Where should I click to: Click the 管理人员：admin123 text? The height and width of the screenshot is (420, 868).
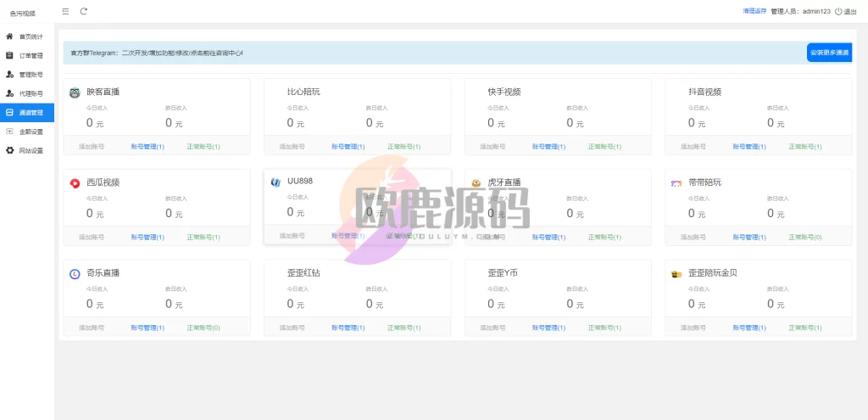pyautogui.click(x=800, y=11)
